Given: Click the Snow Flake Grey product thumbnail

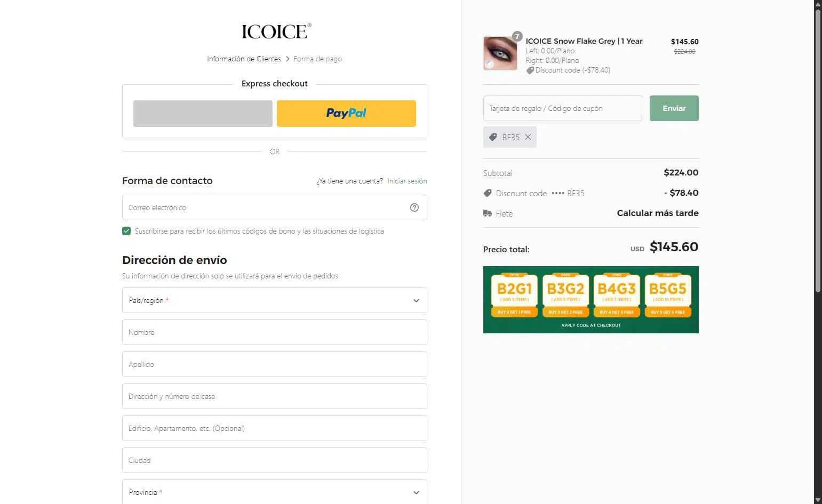Looking at the screenshot, I should click(x=500, y=53).
